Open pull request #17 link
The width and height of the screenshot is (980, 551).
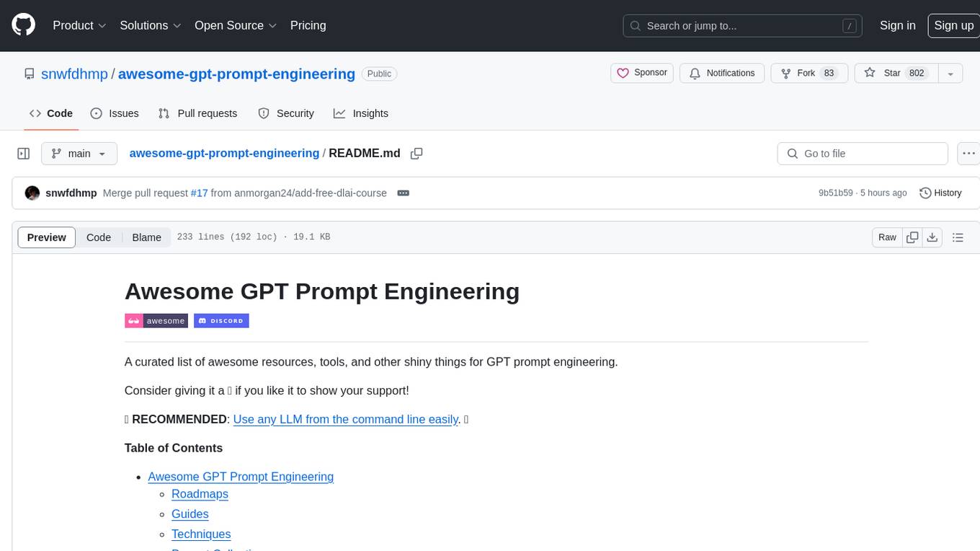pos(200,193)
